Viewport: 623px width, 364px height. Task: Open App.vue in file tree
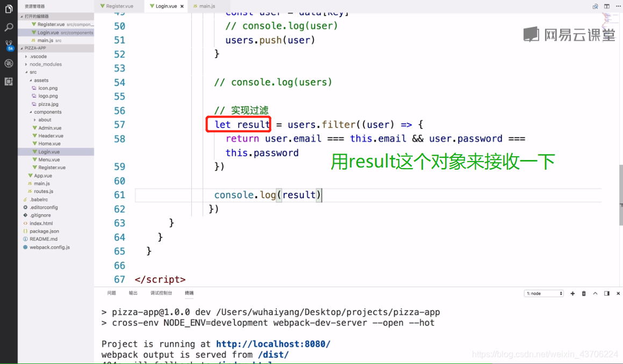55,176
